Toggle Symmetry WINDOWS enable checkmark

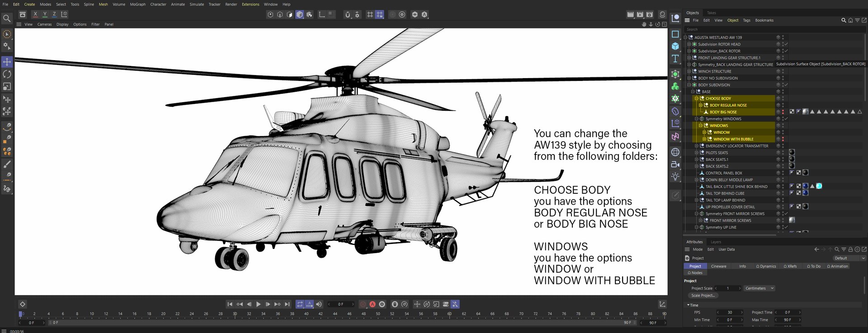coord(786,119)
